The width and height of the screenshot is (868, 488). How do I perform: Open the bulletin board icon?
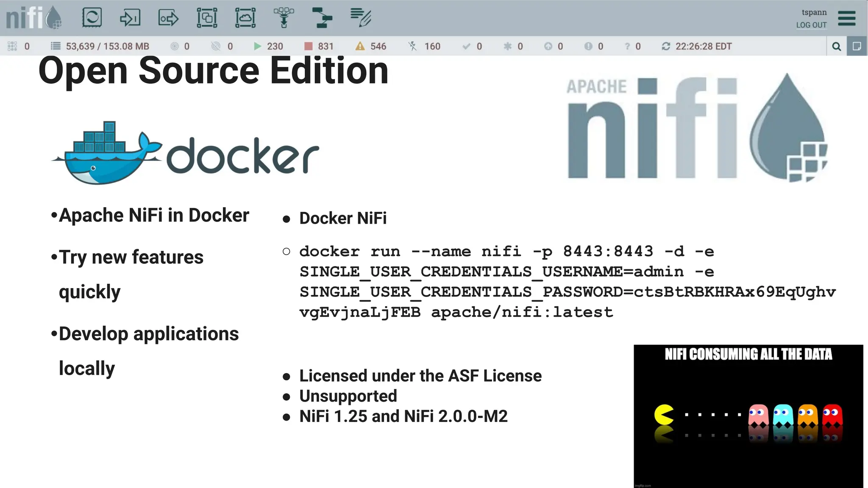coord(857,46)
